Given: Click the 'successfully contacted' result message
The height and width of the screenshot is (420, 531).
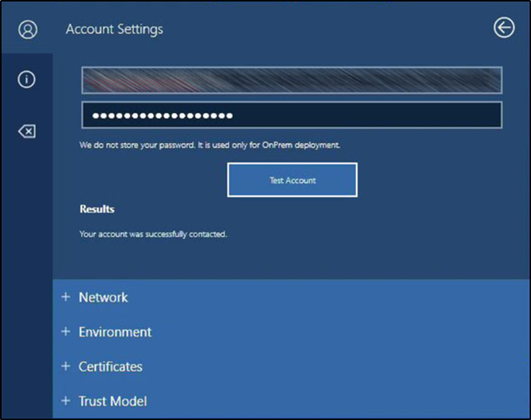Looking at the screenshot, I should (153, 234).
